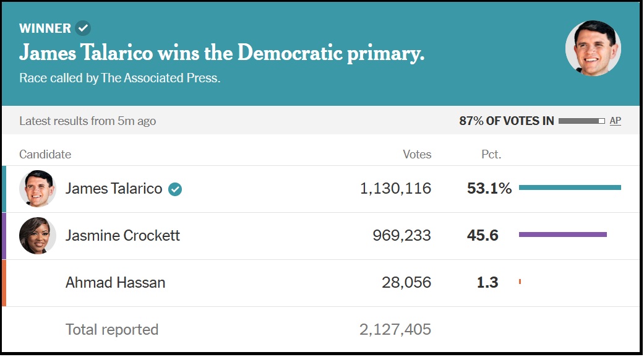Click Jasmine Crockett's candidate photo

[x=38, y=235]
